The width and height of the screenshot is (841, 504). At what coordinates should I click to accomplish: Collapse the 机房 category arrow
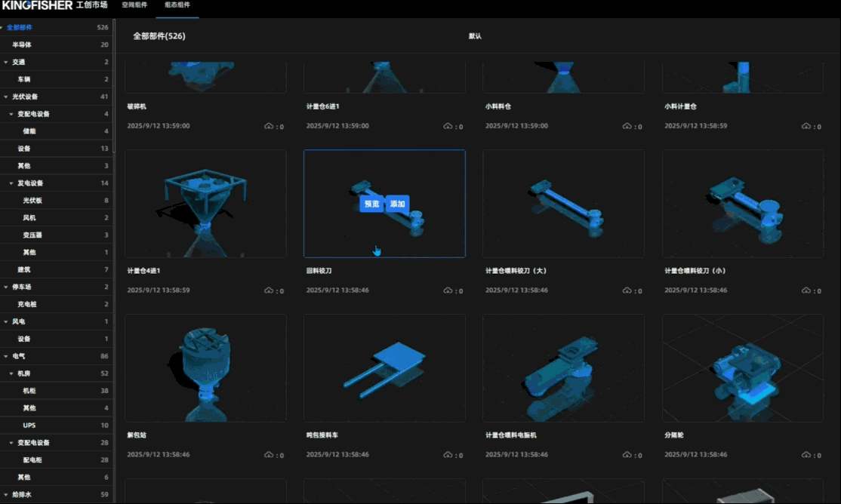pos(11,373)
